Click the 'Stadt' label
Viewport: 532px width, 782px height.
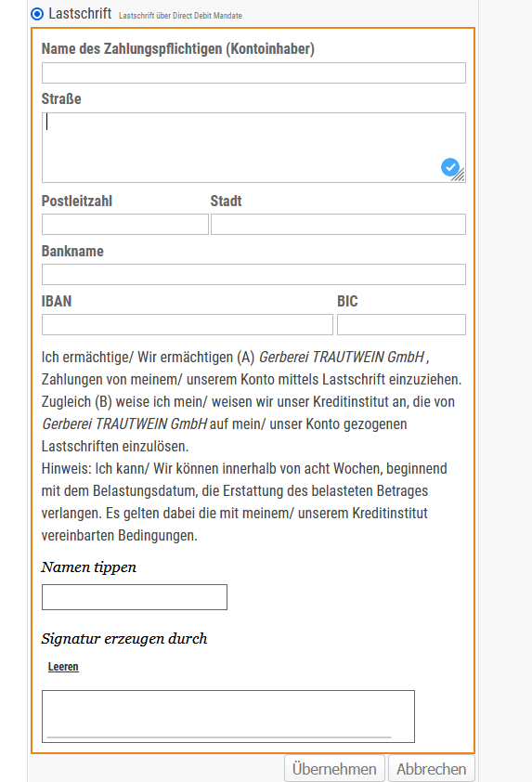click(226, 201)
